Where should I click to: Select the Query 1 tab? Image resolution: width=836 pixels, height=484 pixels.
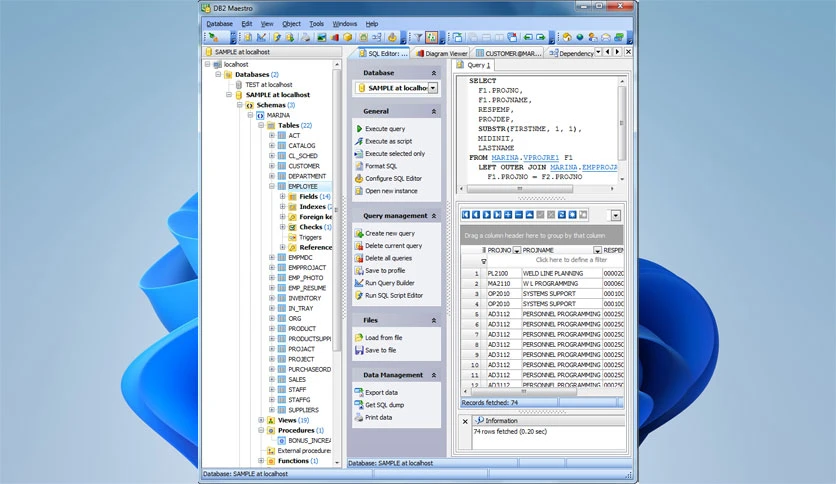(473, 65)
